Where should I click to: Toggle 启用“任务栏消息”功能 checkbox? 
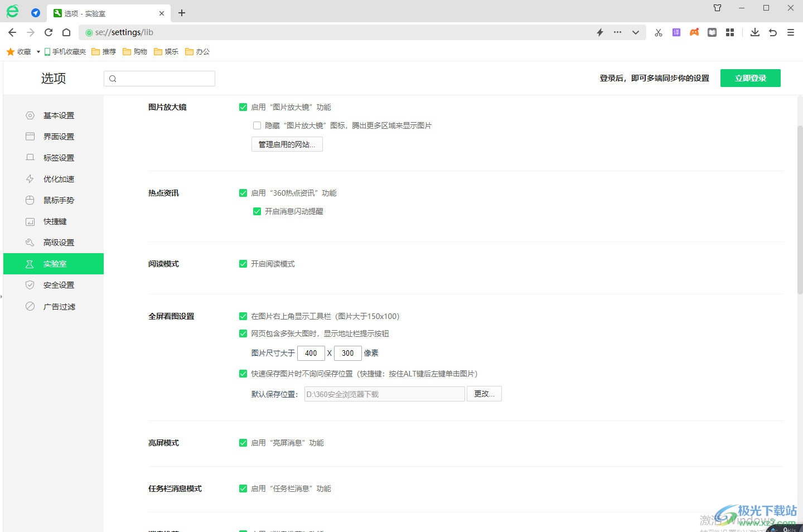pos(243,489)
